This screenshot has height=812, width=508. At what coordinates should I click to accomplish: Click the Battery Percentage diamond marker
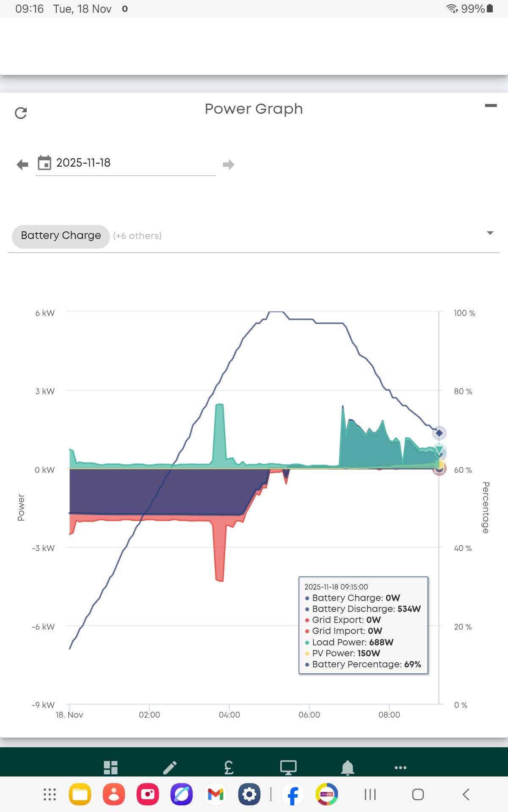tap(439, 433)
